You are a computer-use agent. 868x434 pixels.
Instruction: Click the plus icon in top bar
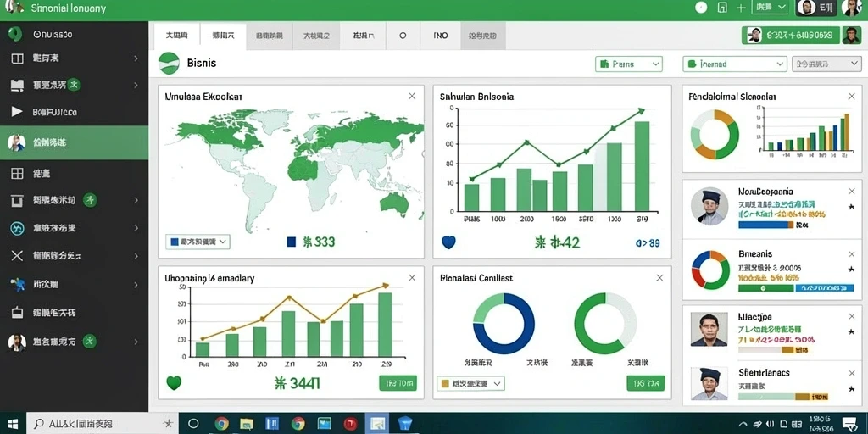741,8
